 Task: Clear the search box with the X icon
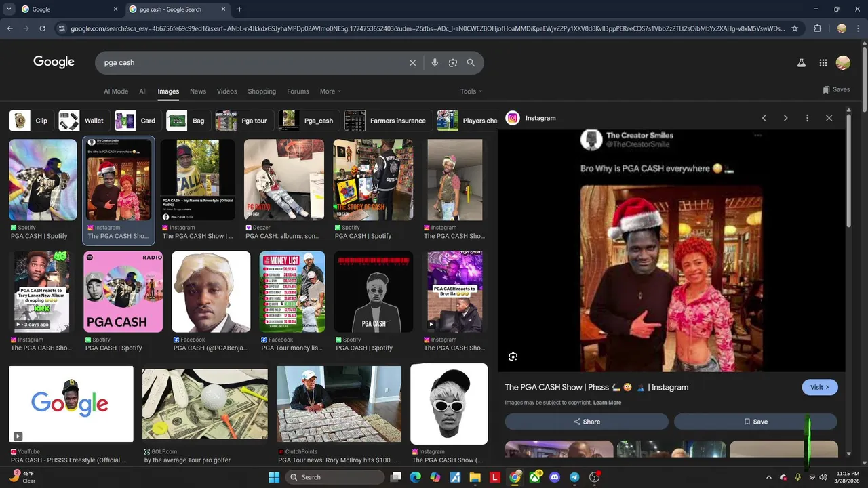pos(412,62)
